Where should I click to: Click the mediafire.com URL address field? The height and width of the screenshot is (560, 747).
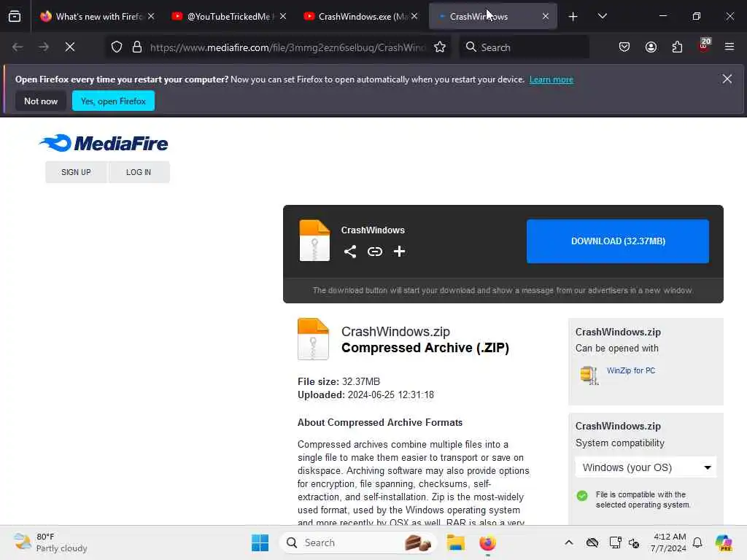tap(287, 47)
